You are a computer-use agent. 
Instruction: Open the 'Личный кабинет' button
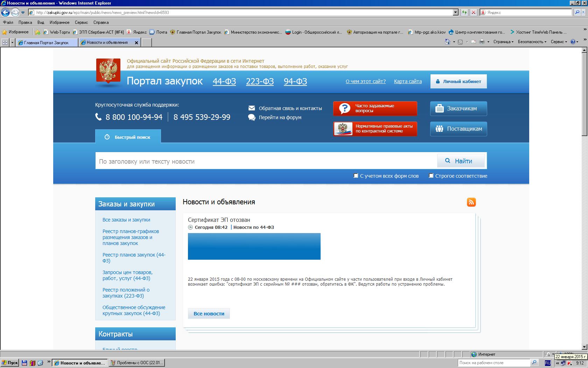[458, 81]
